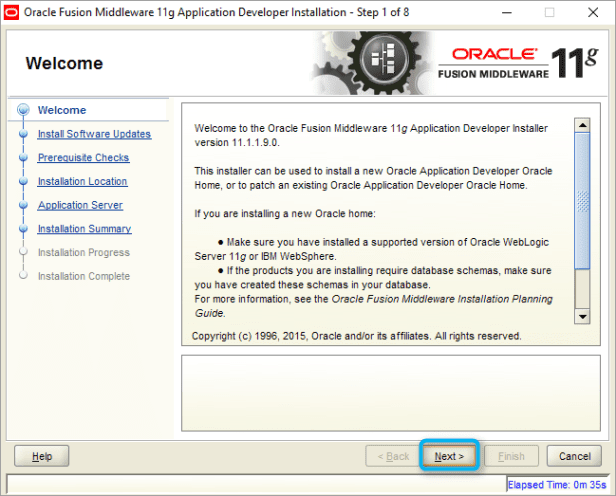
Task: Minimize the installer window
Action: pos(507,13)
